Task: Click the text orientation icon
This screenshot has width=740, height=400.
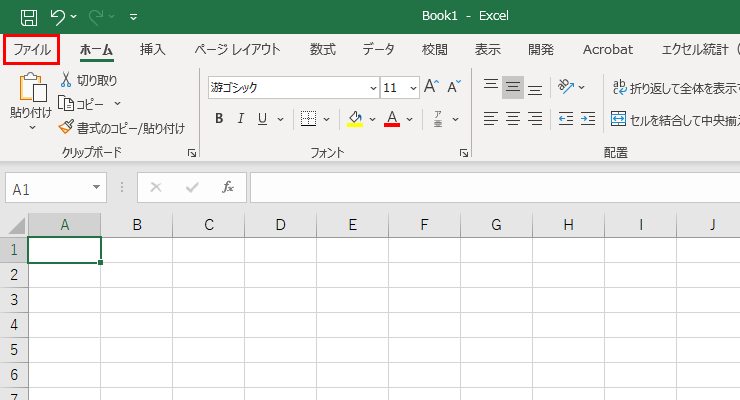Action: tap(565, 87)
